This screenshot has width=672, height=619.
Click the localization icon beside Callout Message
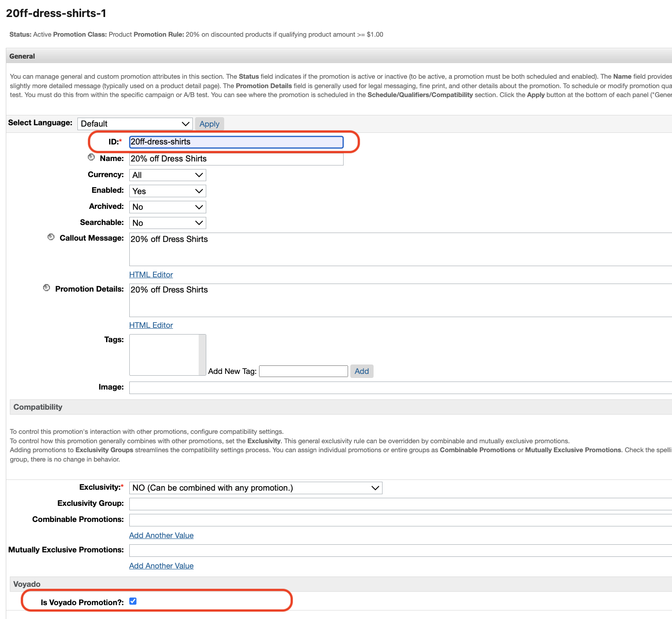pyautogui.click(x=51, y=237)
